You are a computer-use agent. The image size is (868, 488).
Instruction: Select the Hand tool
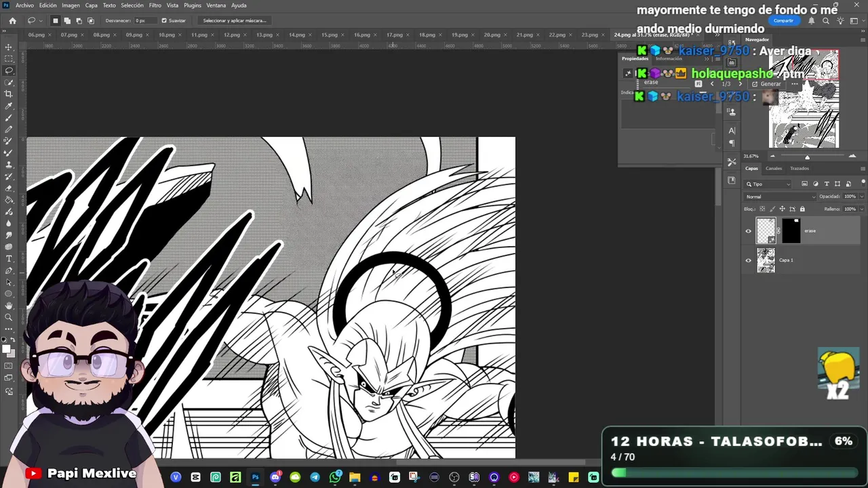(x=9, y=306)
